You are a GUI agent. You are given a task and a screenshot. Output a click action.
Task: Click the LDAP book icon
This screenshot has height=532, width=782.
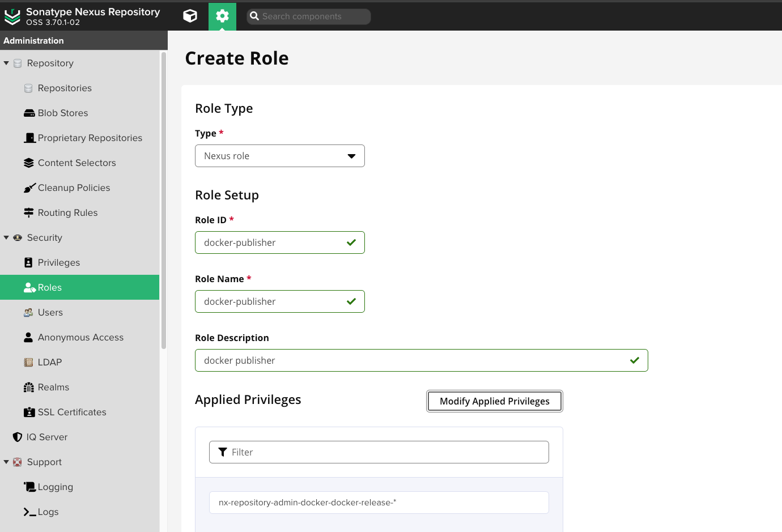pyautogui.click(x=28, y=363)
